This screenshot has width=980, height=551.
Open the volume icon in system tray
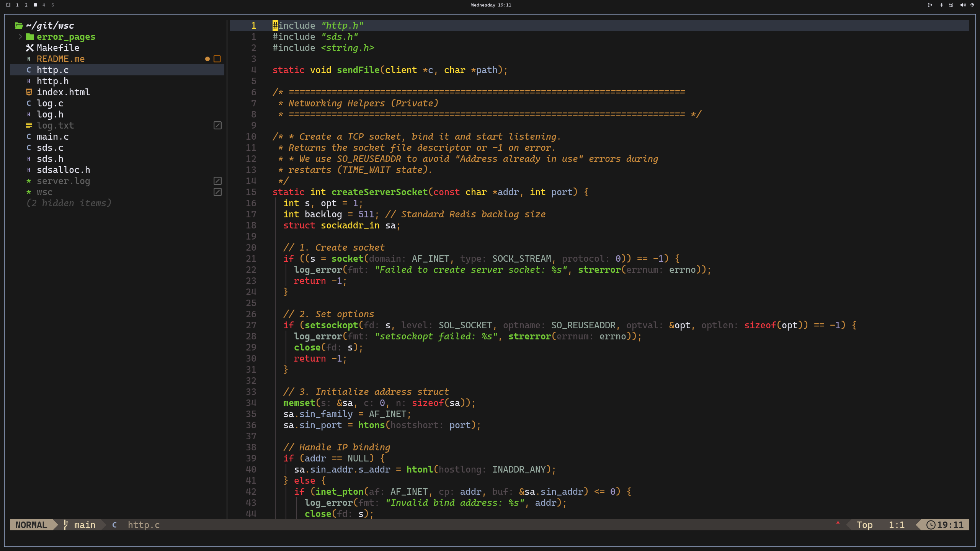point(962,5)
